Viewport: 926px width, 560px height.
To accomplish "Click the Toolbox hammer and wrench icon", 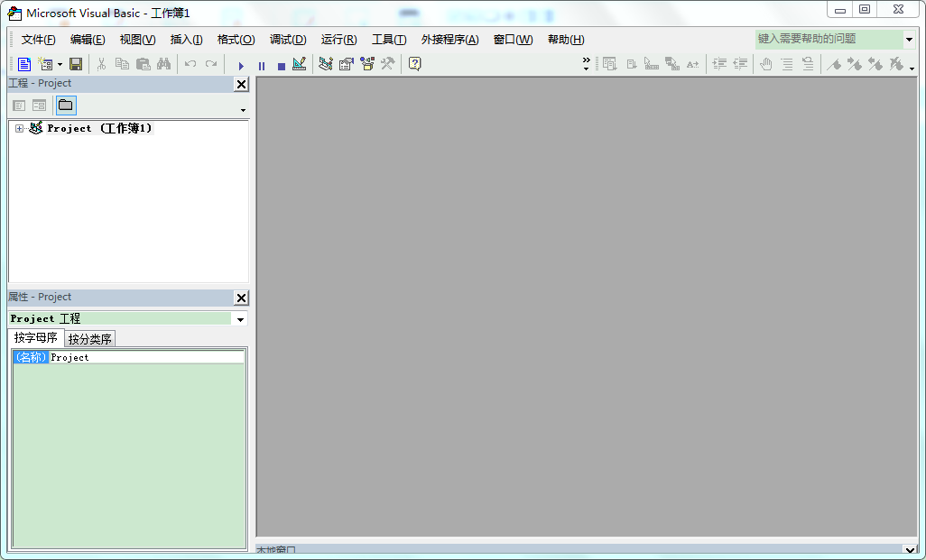I will pyautogui.click(x=387, y=64).
